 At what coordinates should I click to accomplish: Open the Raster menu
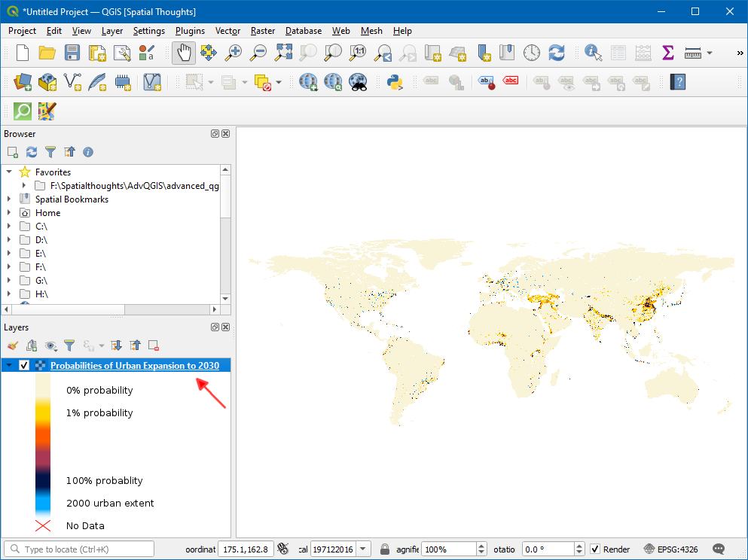[x=263, y=31]
